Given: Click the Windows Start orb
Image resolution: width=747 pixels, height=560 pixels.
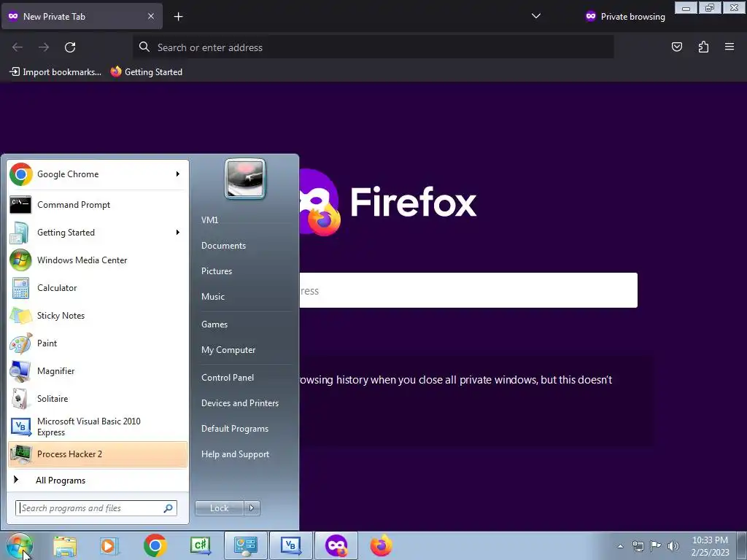Looking at the screenshot, I should coord(20,545).
